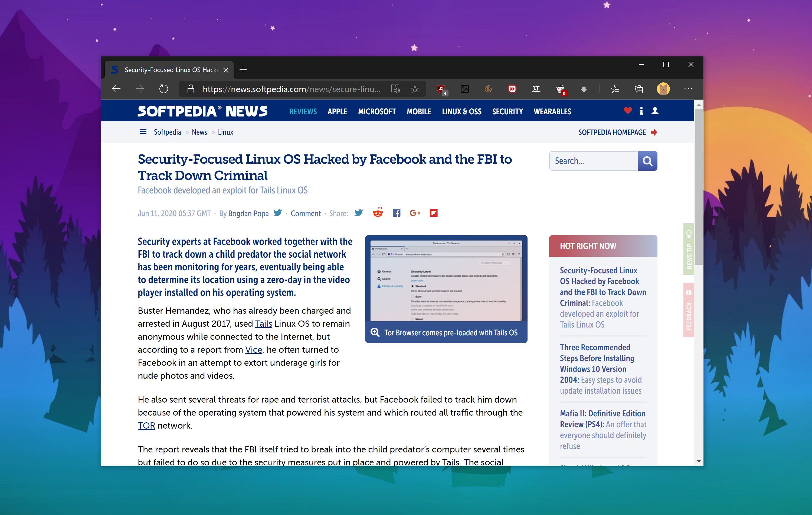The height and width of the screenshot is (515, 812).
Task: Go to SOFTPEDIA HOMEPAGE link
Action: 617,132
